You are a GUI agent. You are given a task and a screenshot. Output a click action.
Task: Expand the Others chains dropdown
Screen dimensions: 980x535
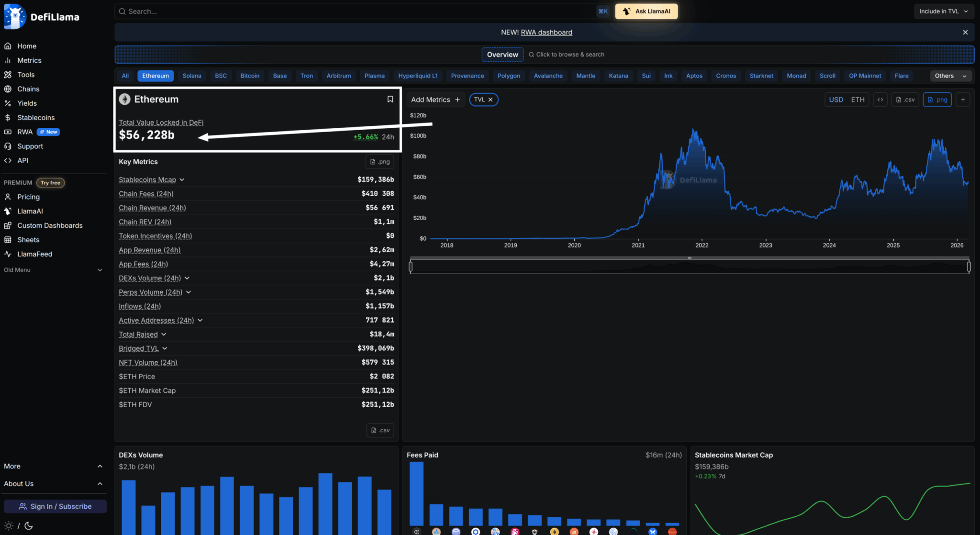[950, 76]
